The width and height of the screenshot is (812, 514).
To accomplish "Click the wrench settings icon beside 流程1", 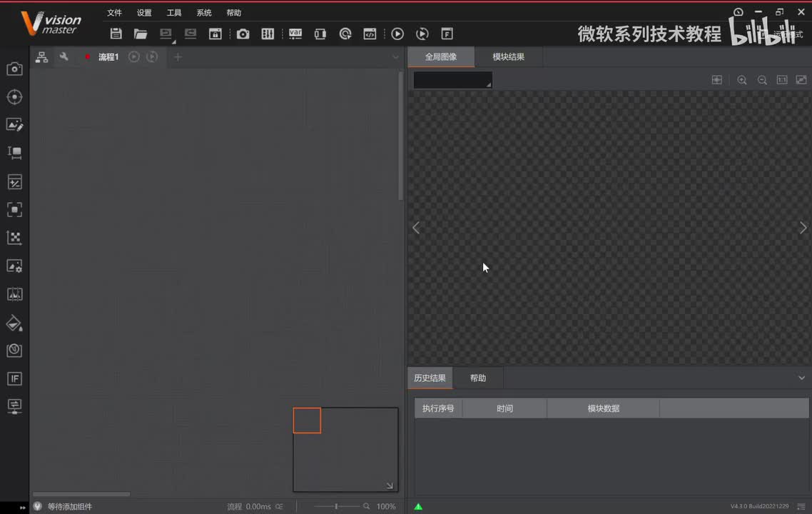I will [64, 56].
